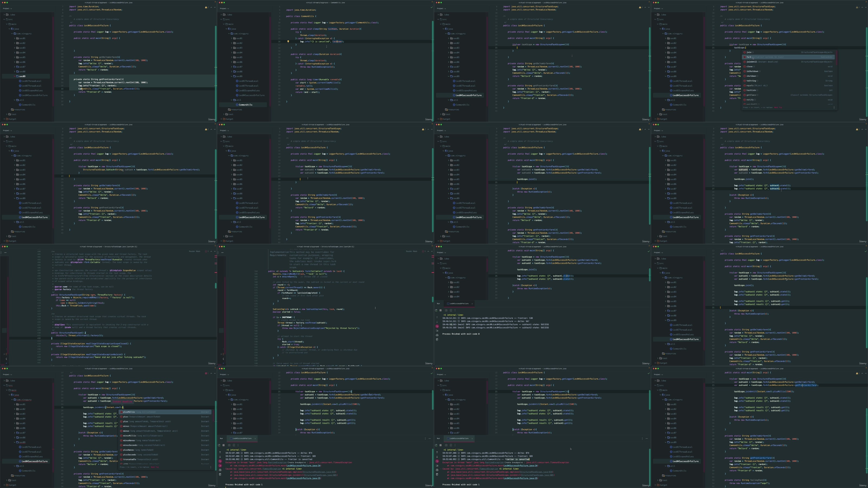Image resolution: width=868 pixels, height=488 pixels.
Task: Rerun the program in the exit code 0 console
Action: coord(436,310)
